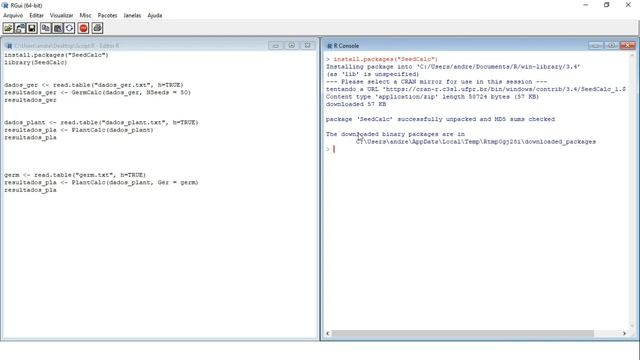Open the Janelas menu
Image resolution: width=640 pixels, height=360 pixels.
[x=132, y=16]
